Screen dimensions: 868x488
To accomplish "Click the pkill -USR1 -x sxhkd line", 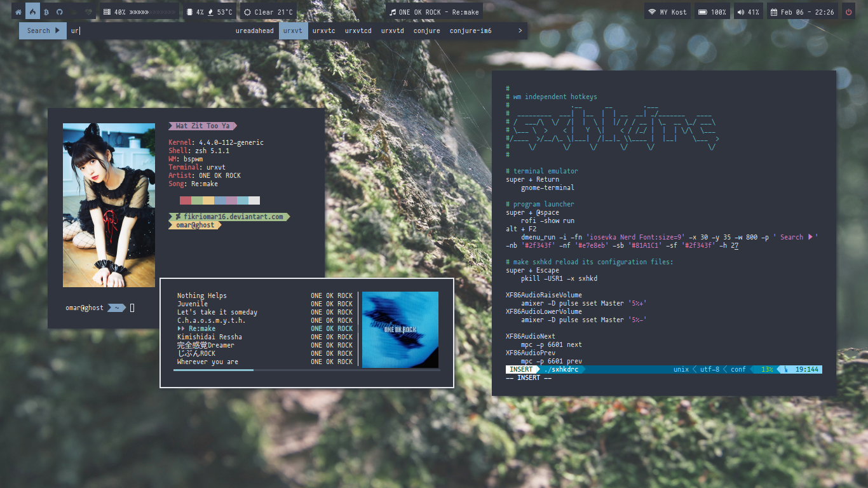I will point(559,278).
